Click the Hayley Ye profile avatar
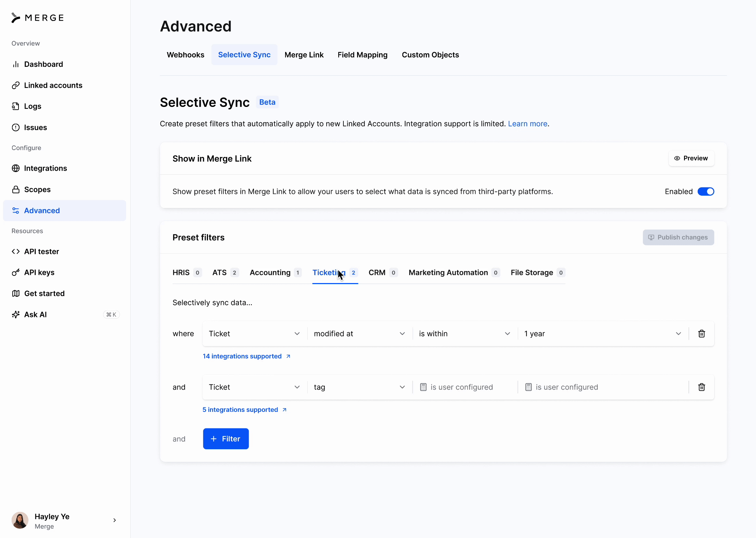This screenshot has width=756, height=538. (x=20, y=521)
